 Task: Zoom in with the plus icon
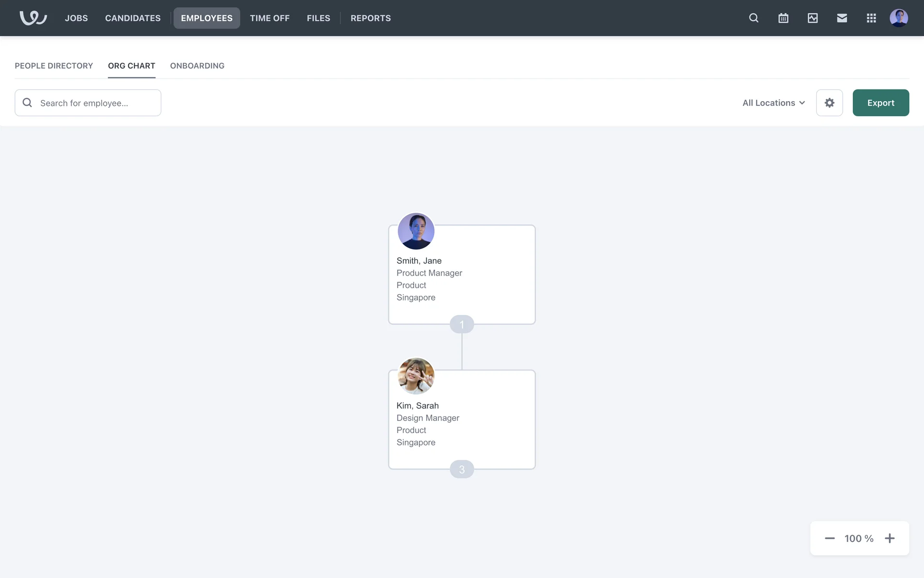(x=889, y=538)
